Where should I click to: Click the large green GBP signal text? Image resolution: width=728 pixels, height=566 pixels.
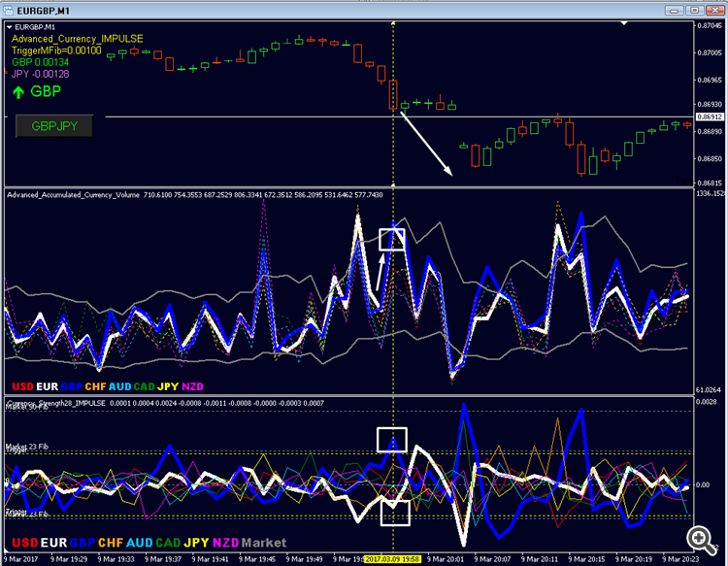pos(46,91)
